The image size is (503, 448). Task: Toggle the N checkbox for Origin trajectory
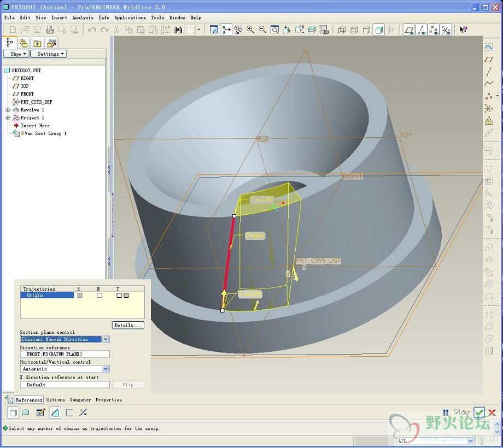tap(100, 295)
